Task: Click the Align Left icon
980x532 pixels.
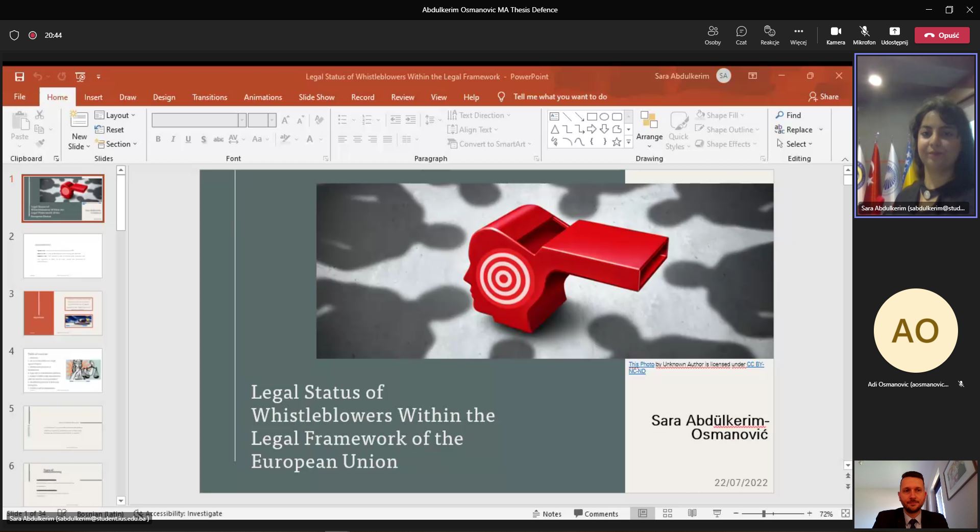Action: point(342,139)
